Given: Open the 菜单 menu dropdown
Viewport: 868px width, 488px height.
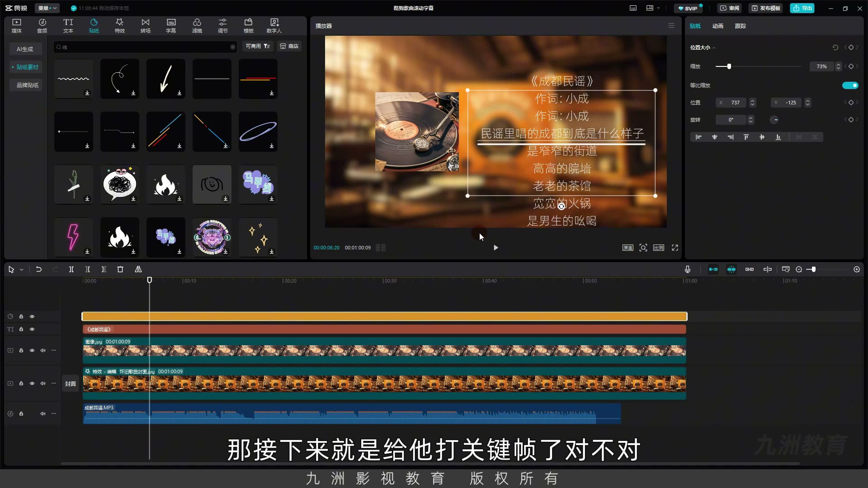Looking at the screenshot, I should pos(47,8).
